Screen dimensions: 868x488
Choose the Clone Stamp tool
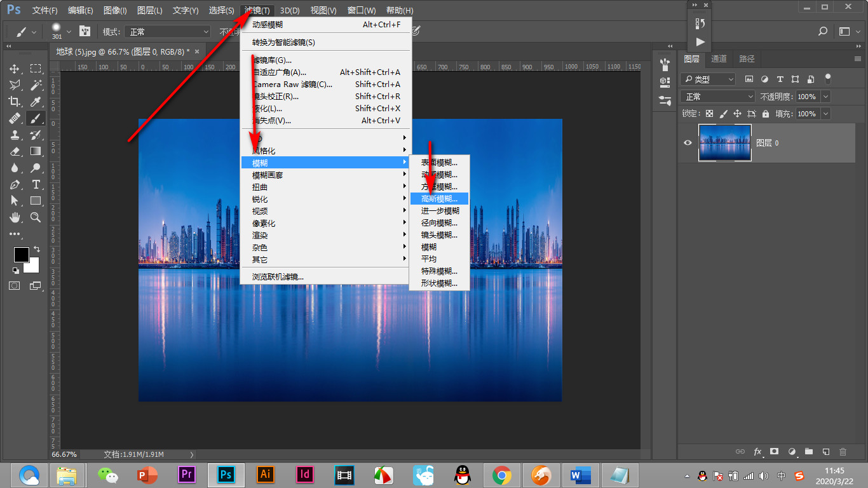pos(15,135)
